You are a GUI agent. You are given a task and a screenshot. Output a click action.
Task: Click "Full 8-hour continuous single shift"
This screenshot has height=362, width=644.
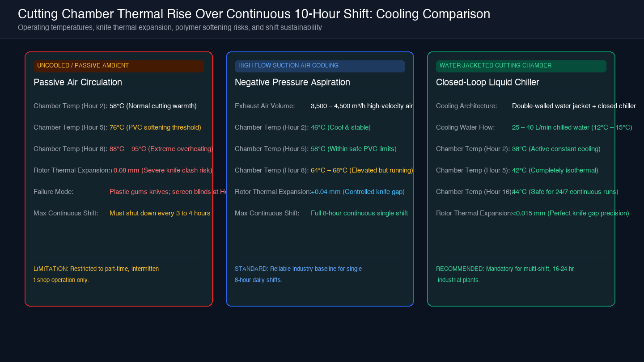359,213
